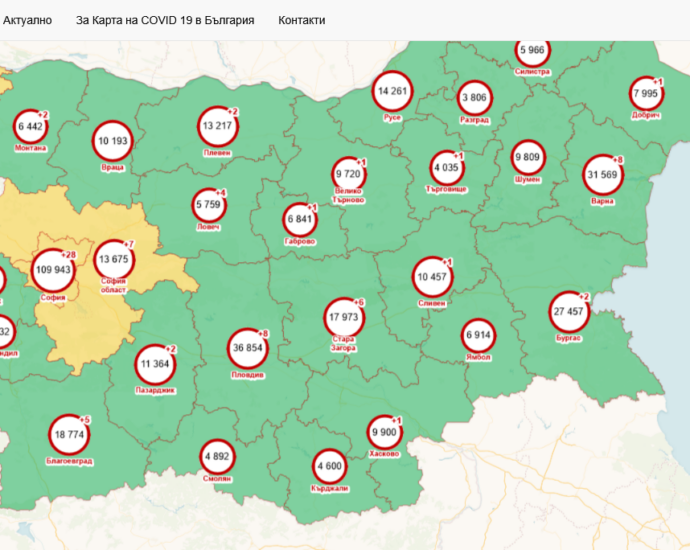Click the Стара Загора region label
The width and height of the screenshot is (690, 550).
pyautogui.click(x=343, y=344)
